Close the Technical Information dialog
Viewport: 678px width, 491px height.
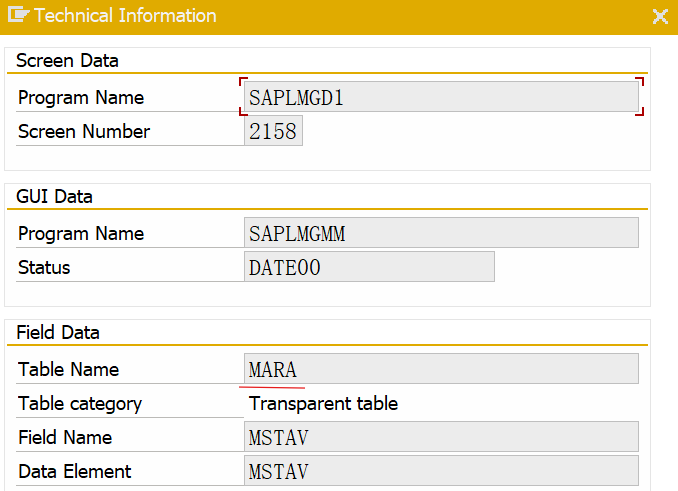660,16
